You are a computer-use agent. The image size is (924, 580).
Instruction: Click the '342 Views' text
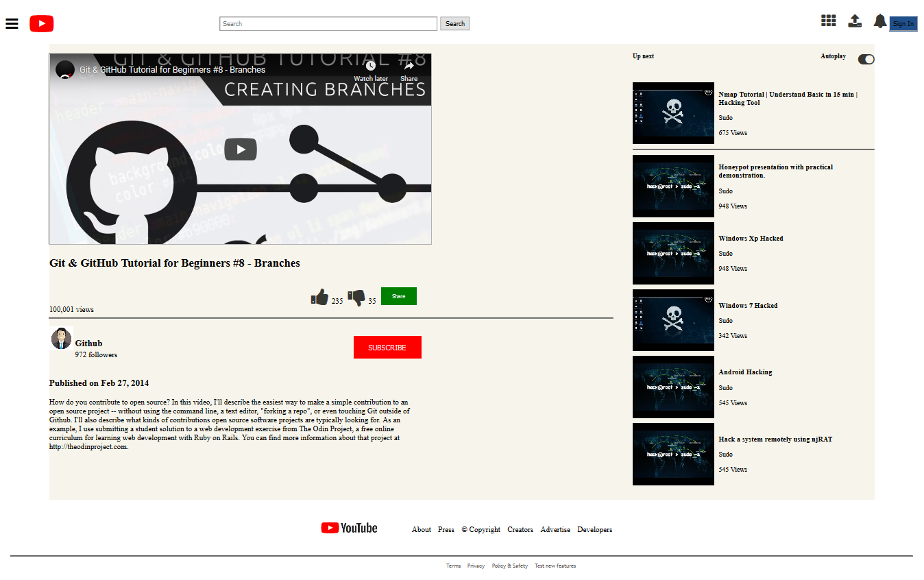733,336
